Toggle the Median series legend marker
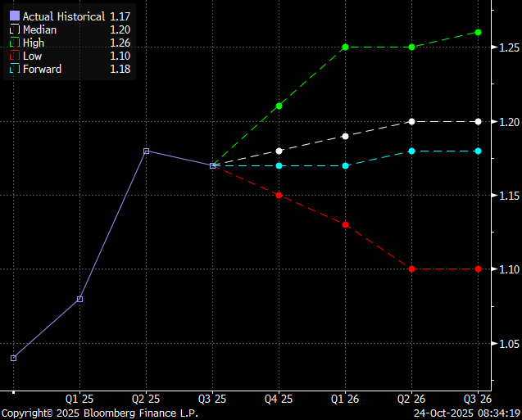This screenshot has width=522, height=420. (x=12, y=29)
